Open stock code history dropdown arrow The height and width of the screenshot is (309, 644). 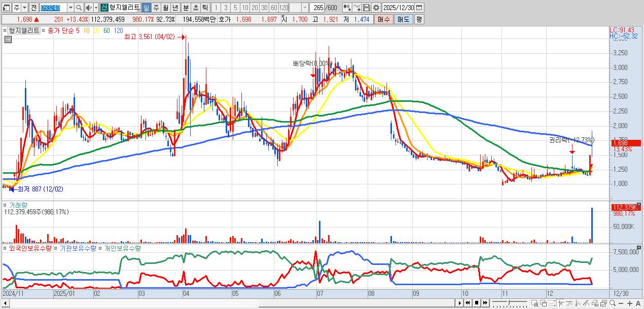point(70,8)
